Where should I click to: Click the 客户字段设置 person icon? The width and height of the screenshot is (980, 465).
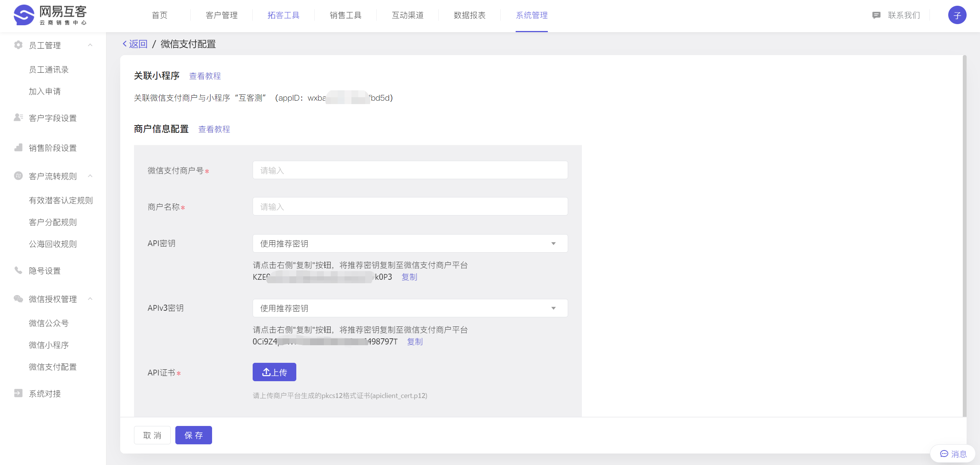18,118
